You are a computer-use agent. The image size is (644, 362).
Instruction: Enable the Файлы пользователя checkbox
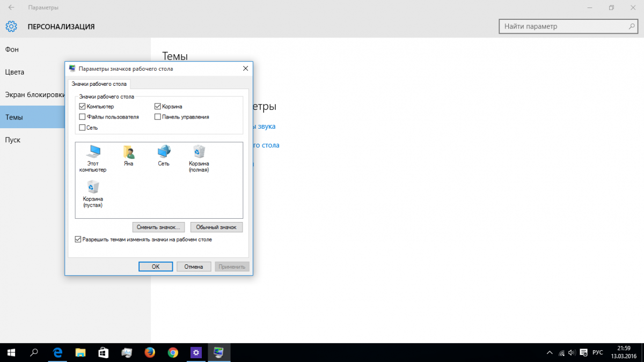coord(82,117)
